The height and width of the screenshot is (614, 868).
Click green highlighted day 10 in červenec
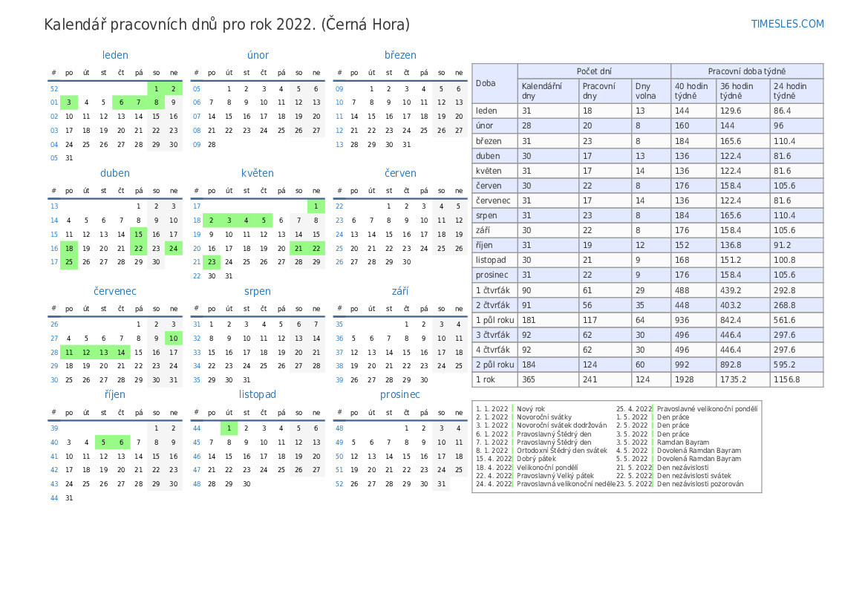tap(173, 338)
